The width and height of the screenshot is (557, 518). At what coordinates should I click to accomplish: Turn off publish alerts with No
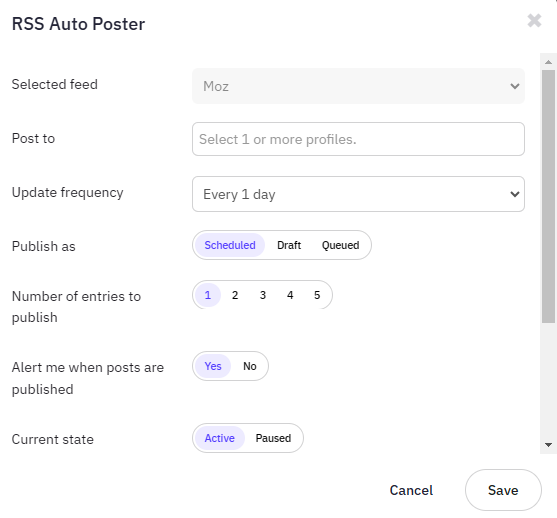(x=250, y=366)
